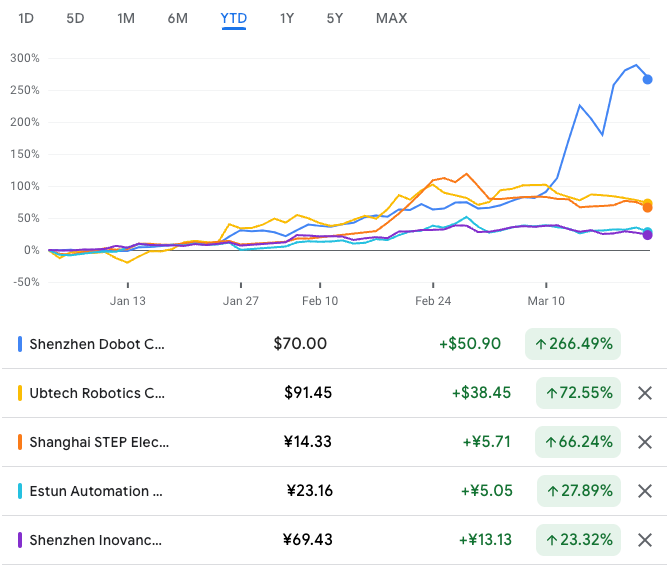The height and width of the screenshot is (567, 667).
Task: Select the YTD time range tab
Action: click(234, 18)
